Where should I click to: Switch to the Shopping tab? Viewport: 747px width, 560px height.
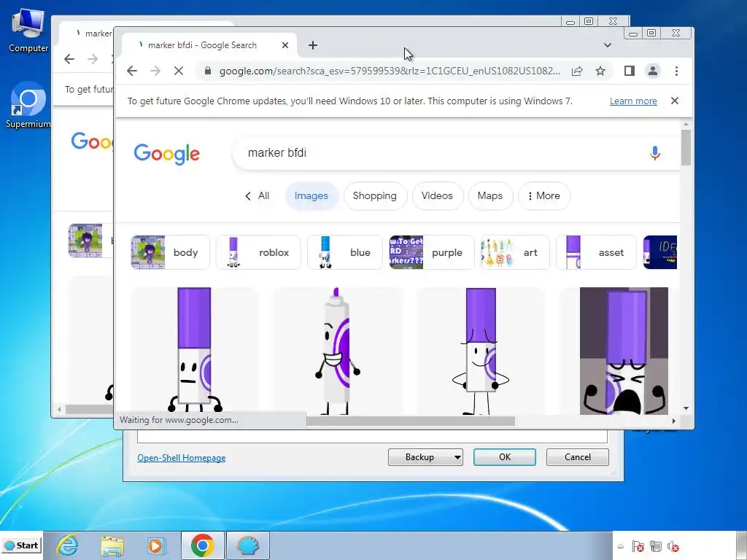[375, 195]
